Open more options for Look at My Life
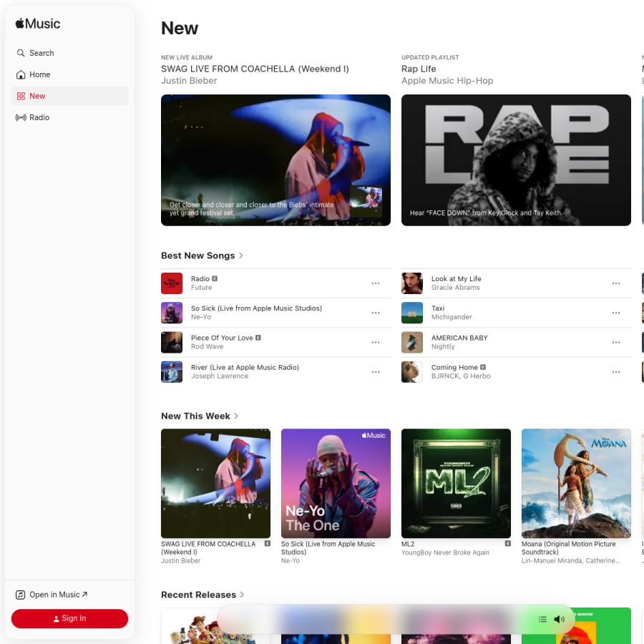This screenshot has width=644, height=644. pyautogui.click(x=615, y=283)
